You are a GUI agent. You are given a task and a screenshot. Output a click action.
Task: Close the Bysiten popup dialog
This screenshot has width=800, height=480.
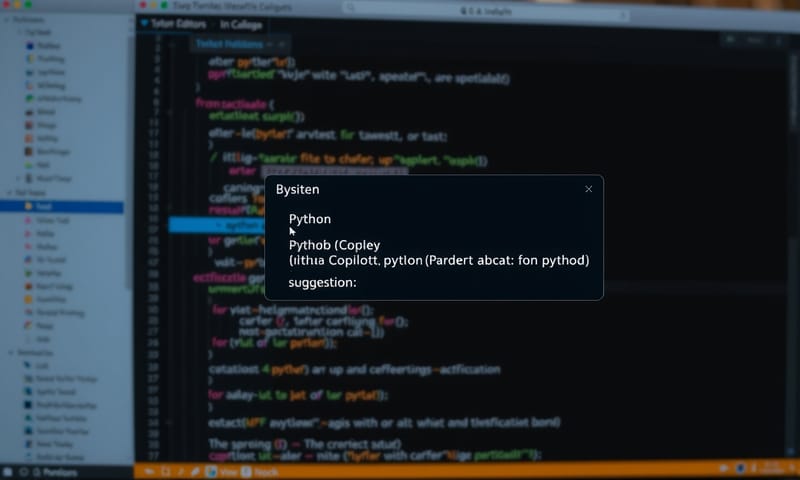(588, 189)
